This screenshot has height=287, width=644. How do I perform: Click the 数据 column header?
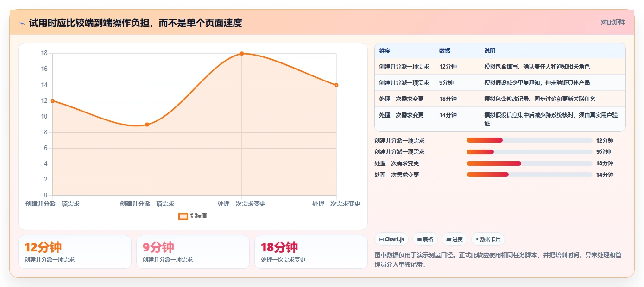445,51
